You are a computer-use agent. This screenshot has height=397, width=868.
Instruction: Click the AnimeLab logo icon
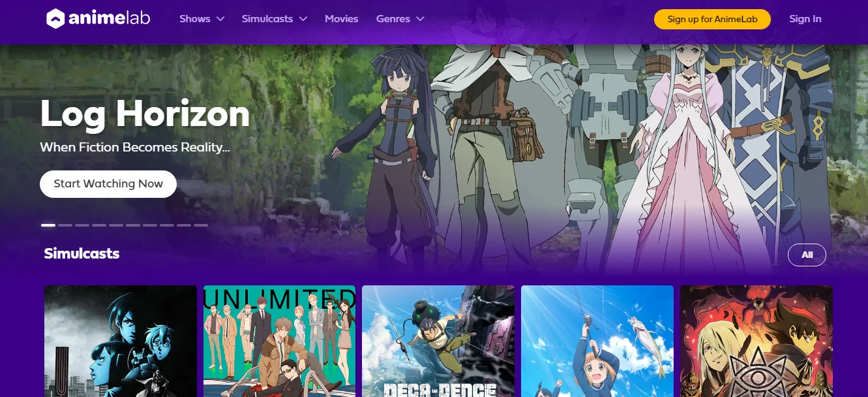55,19
